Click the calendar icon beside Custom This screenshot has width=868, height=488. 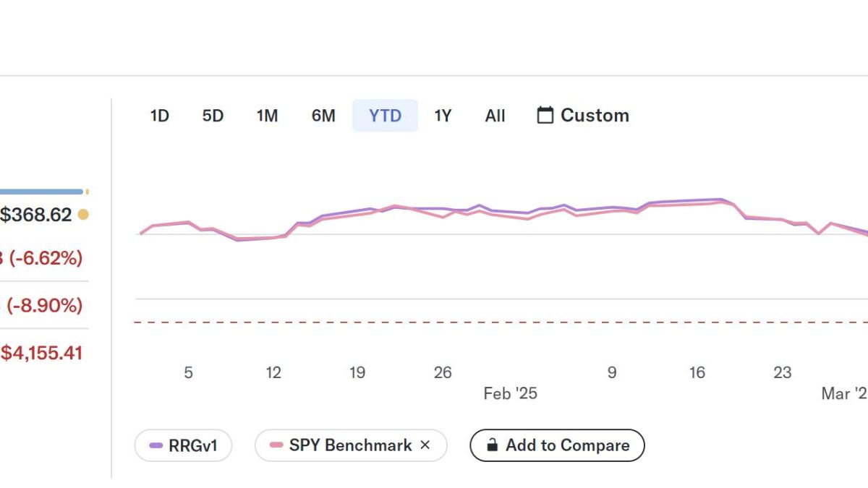pyautogui.click(x=545, y=115)
